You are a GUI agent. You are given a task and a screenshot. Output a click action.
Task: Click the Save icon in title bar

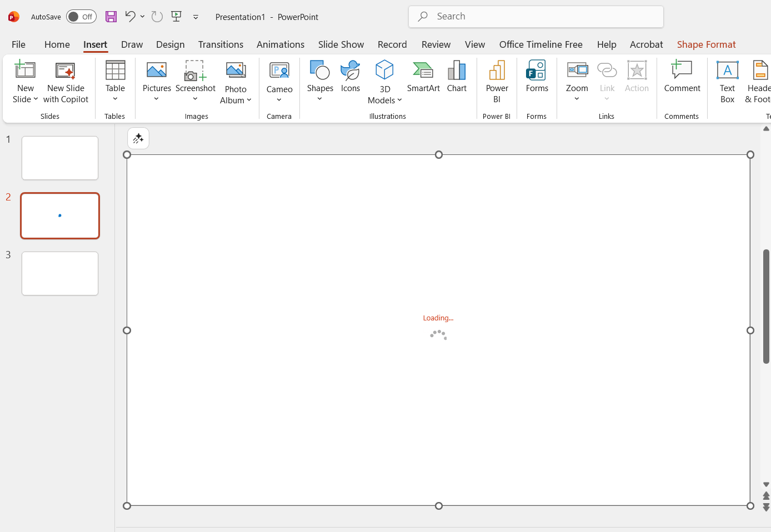(x=111, y=17)
